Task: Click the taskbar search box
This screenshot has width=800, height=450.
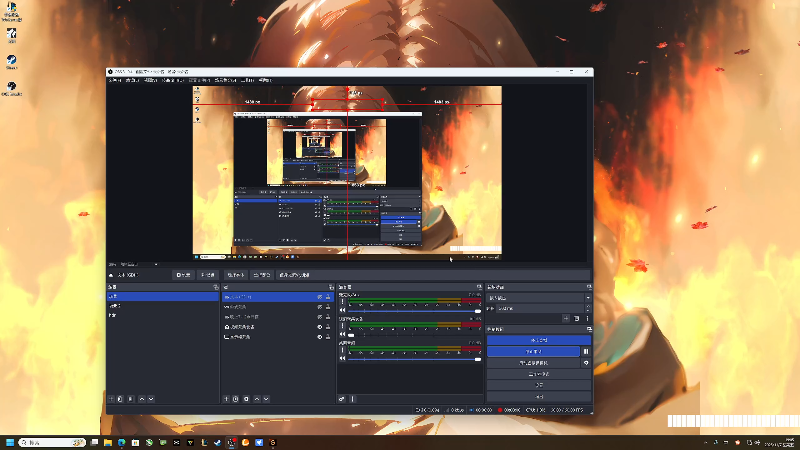Action: [x=52, y=442]
